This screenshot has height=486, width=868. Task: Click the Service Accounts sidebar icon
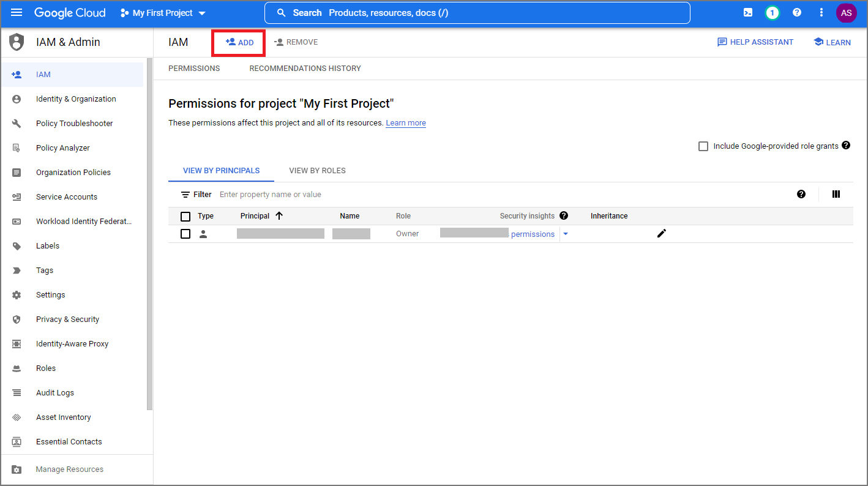click(17, 197)
